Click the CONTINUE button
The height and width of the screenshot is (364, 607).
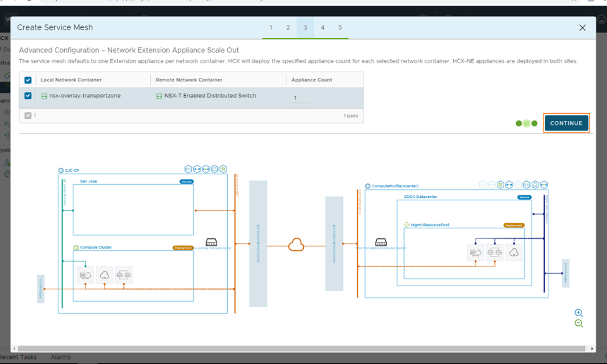point(566,123)
